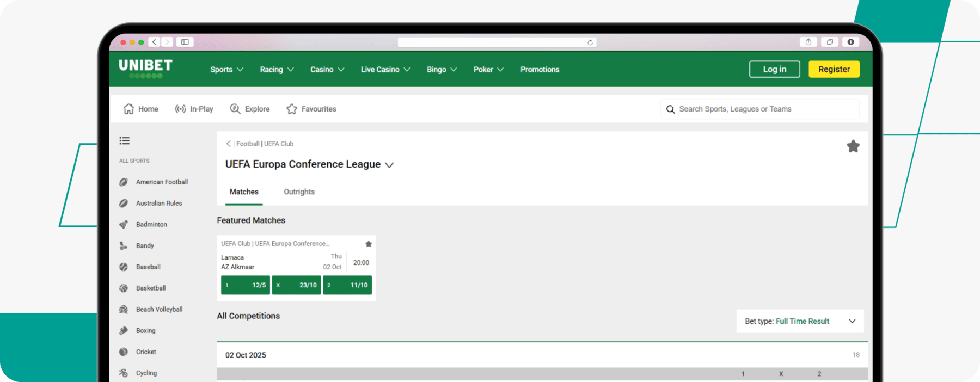Open the In-Play live icon
Image resolution: width=980 pixels, height=382 pixels.
180,109
